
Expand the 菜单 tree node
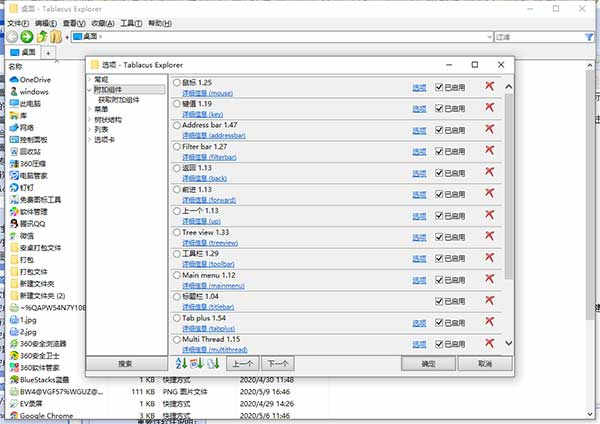(x=90, y=109)
